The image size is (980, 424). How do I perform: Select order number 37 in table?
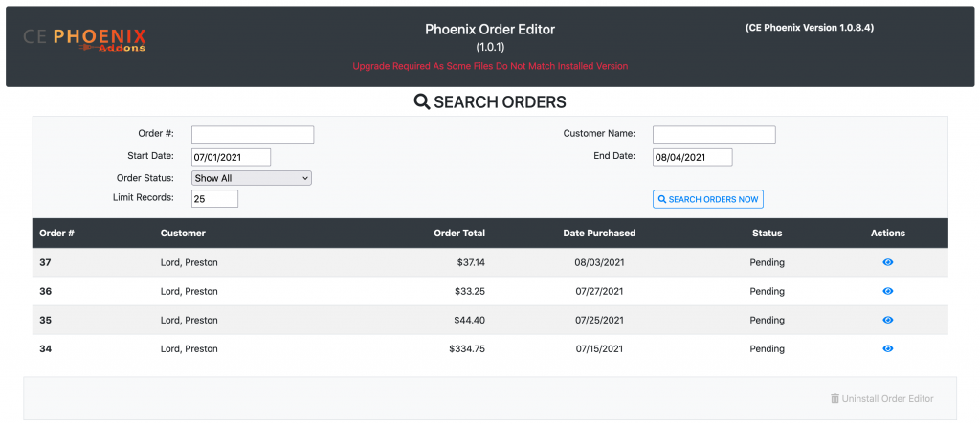(x=45, y=262)
